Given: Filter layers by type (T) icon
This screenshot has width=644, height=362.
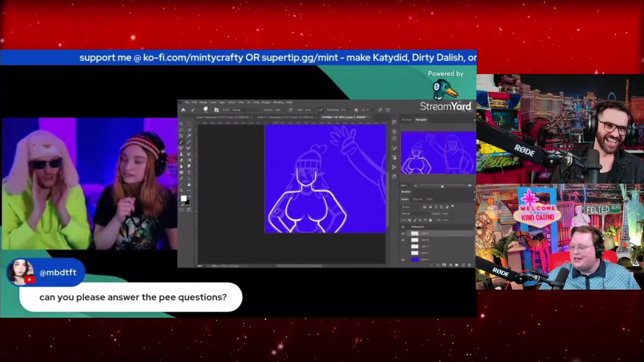Looking at the screenshot, I should coord(436,207).
